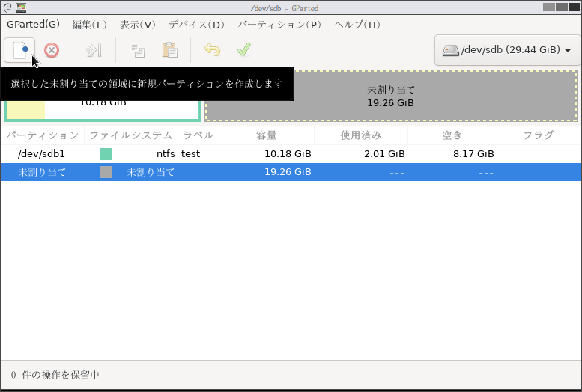Click the 8.17 GiB free cell
This screenshot has height=392, width=582.
click(x=473, y=153)
